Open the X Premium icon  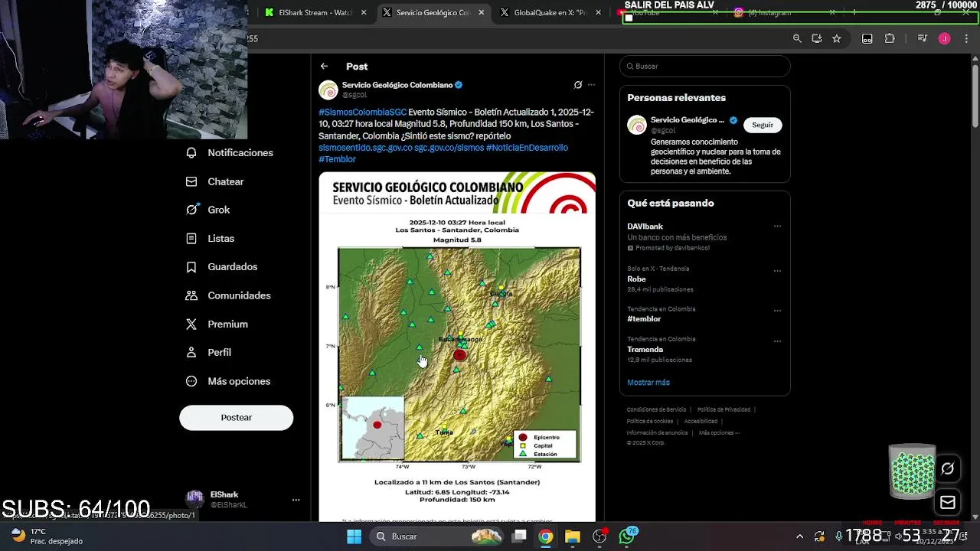click(191, 324)
